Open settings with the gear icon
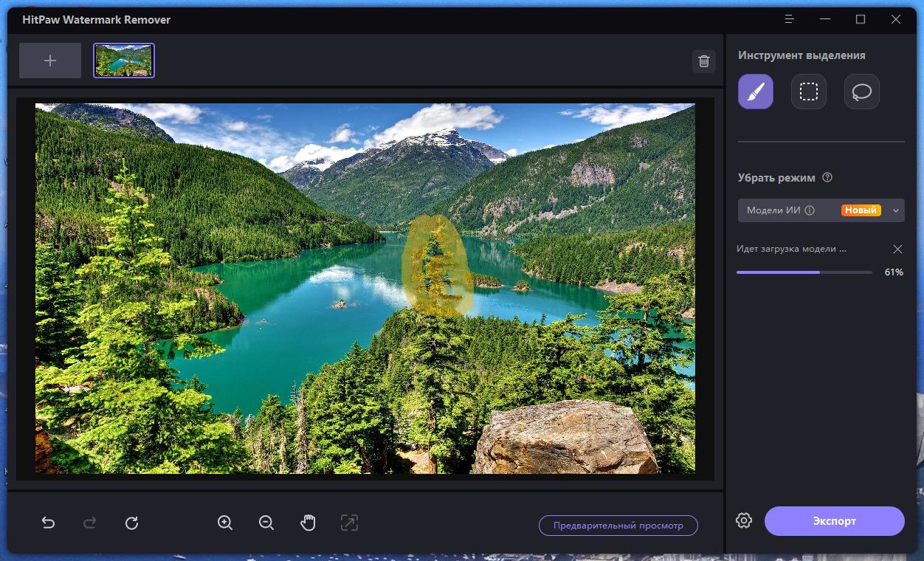This screenshot has width=924, height=561. (743, 520)
